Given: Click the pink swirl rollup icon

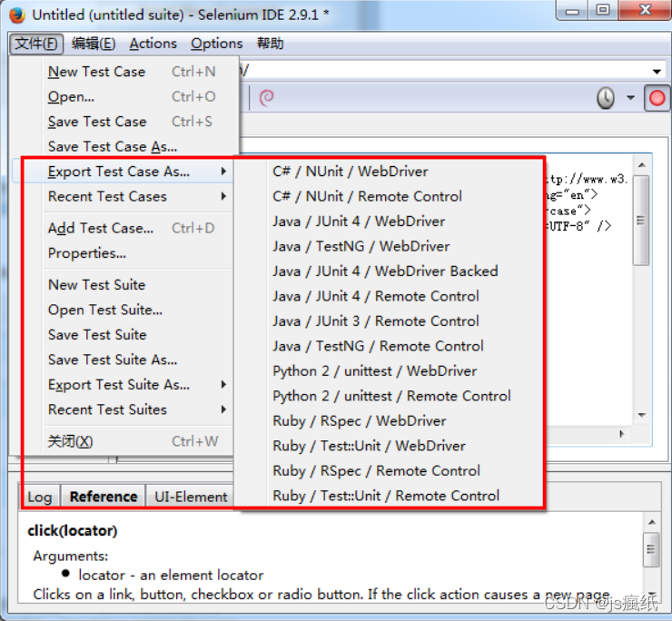Looking at the screenshot, I should pyautogui.click(x=266, y=98).
